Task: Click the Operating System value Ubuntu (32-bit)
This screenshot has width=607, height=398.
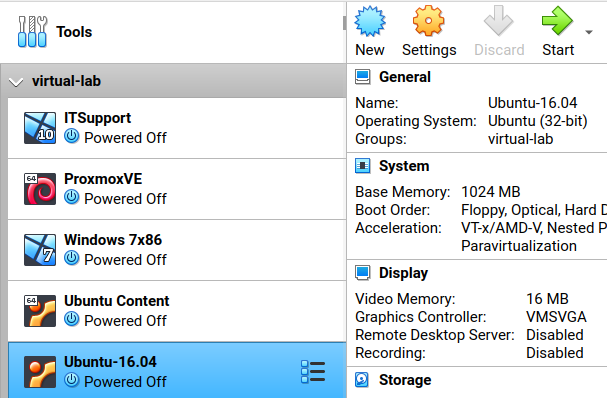Action: coord(538,121)
